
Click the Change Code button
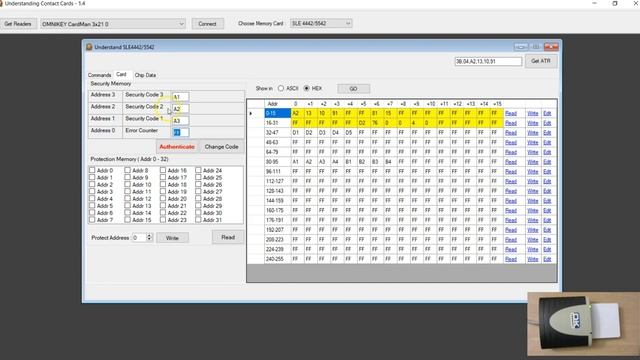coord(221,147)
